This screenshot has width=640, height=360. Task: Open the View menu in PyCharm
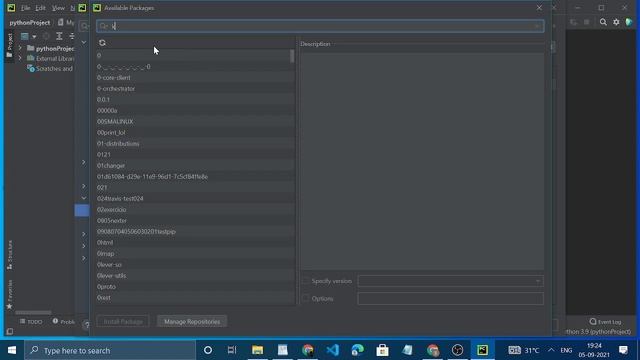pyautogui.click(x=58, y=8)
